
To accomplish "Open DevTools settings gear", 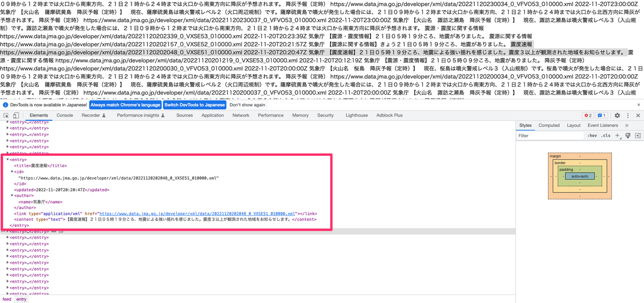I will [617, 116].
